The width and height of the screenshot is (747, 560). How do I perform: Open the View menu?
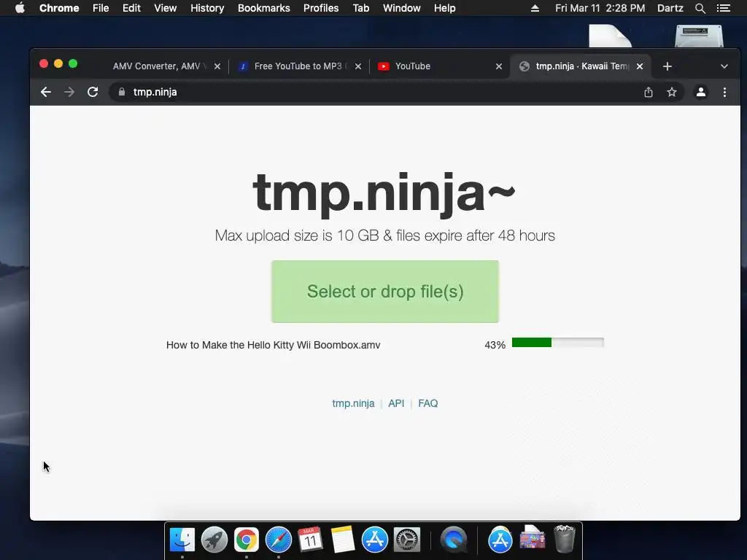[x=166, y=8]
